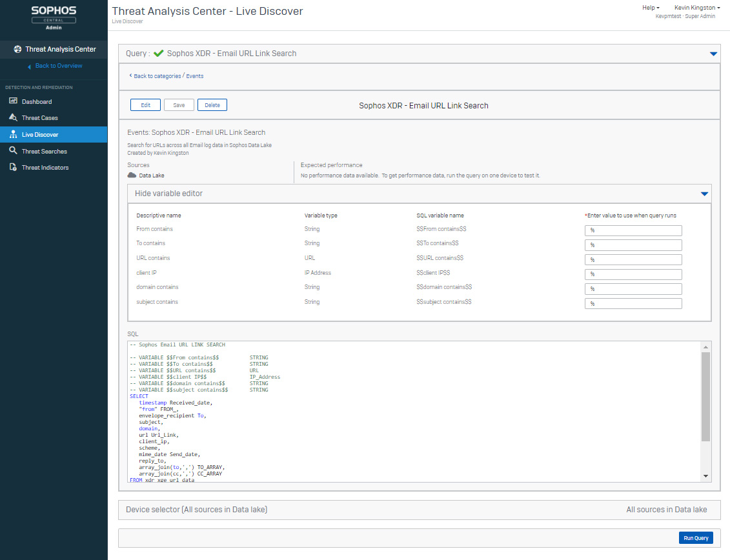This screenshot has height=560, width=730.
Task: Open the Help dropdown menu
Action: coord(651,8)
